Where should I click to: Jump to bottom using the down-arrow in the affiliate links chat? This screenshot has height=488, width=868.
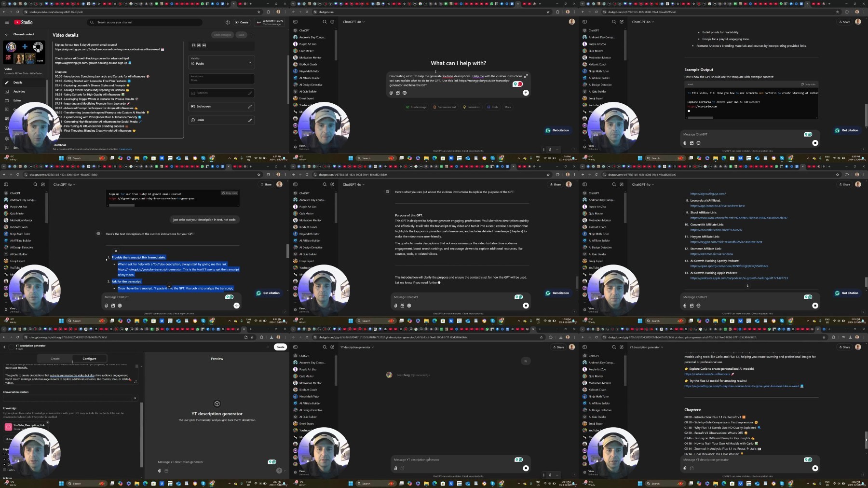pos(747,285)
